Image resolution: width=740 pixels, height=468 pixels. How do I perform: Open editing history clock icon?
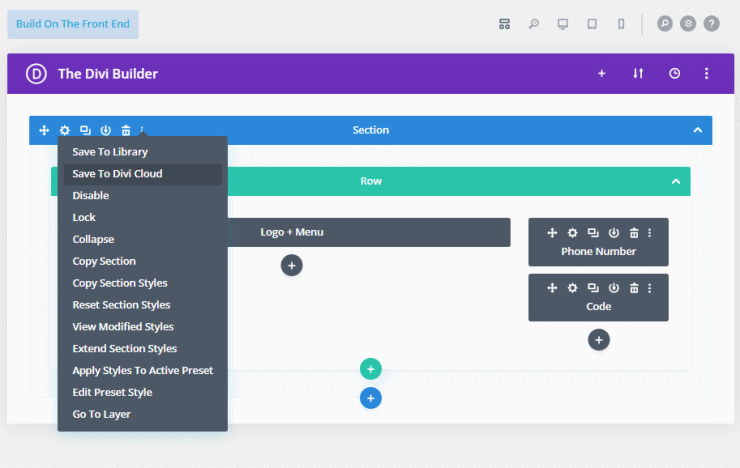pos(674,74)
